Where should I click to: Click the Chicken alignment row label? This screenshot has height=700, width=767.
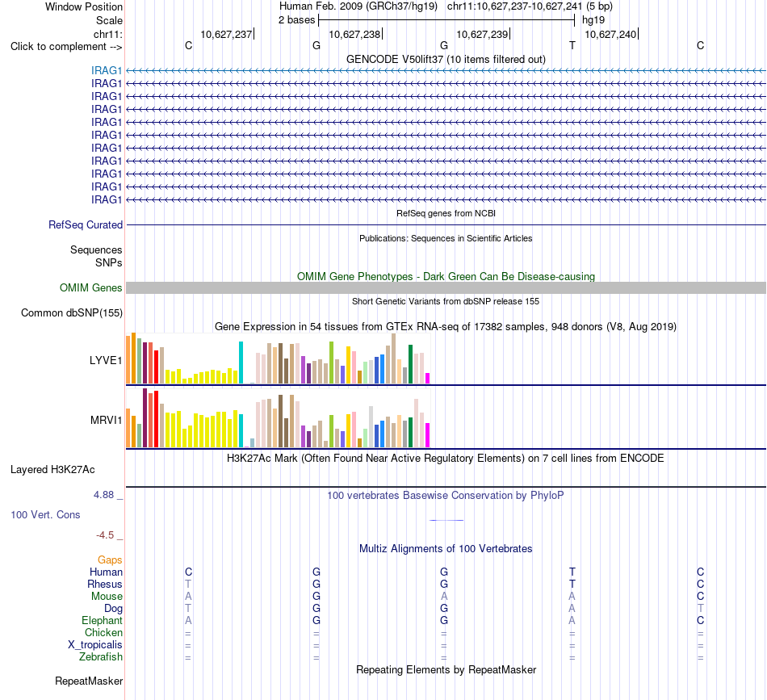point(103,632)
